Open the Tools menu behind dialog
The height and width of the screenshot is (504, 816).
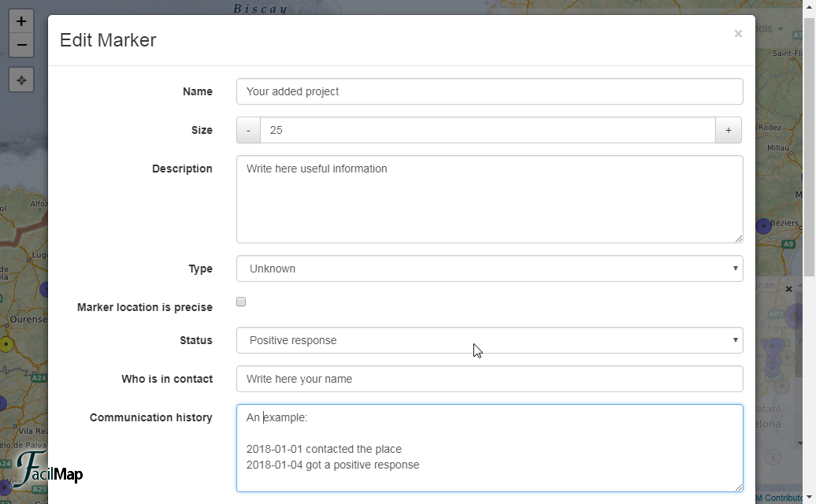point(768,29)
